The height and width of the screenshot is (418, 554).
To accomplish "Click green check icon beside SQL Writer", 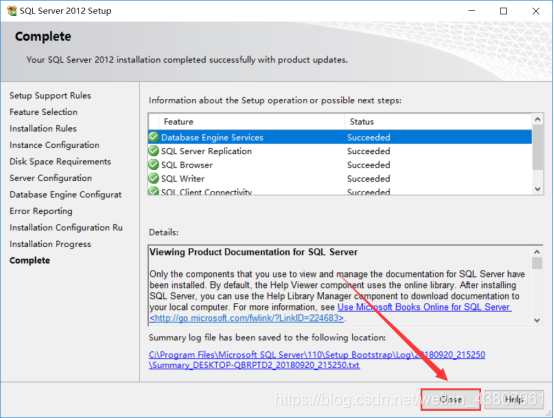I will (154, 178).
